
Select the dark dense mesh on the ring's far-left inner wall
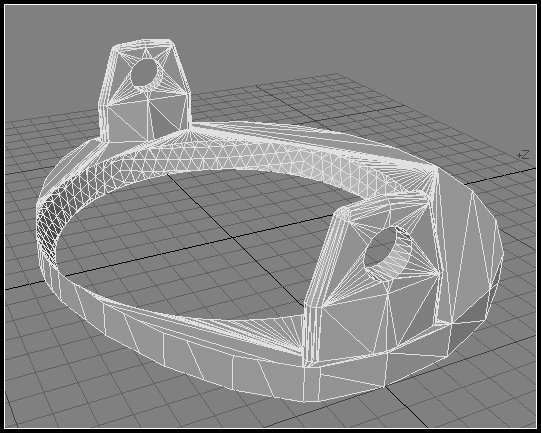tap(47, 228)
